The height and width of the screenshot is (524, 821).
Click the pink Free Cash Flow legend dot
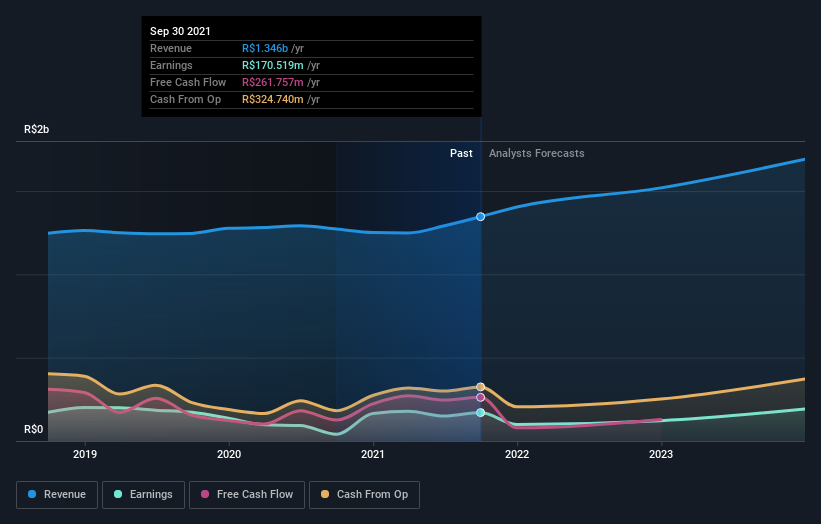(x=205, y=494)
